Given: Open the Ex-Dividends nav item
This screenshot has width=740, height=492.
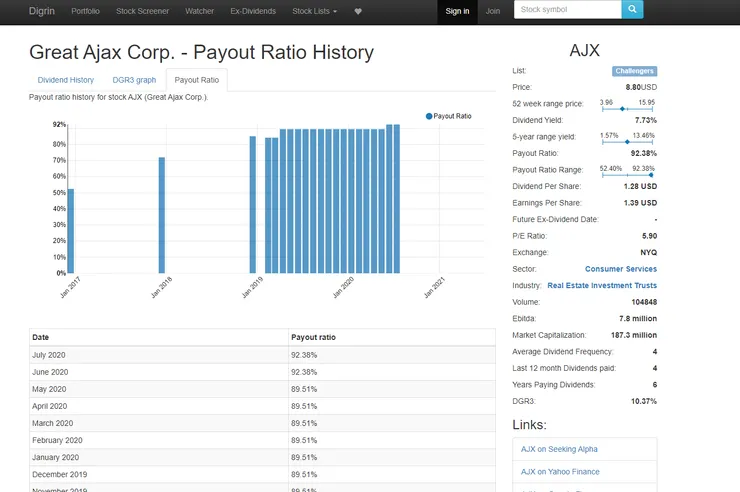Looking at the screenshot, I should (x=253, y=11).
